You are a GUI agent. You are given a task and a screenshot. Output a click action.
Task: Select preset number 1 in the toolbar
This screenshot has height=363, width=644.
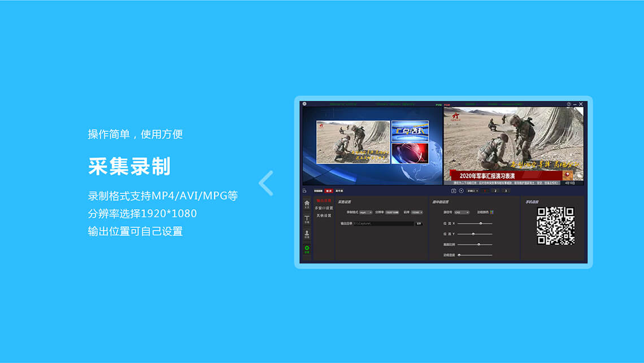tap(485, 191)
